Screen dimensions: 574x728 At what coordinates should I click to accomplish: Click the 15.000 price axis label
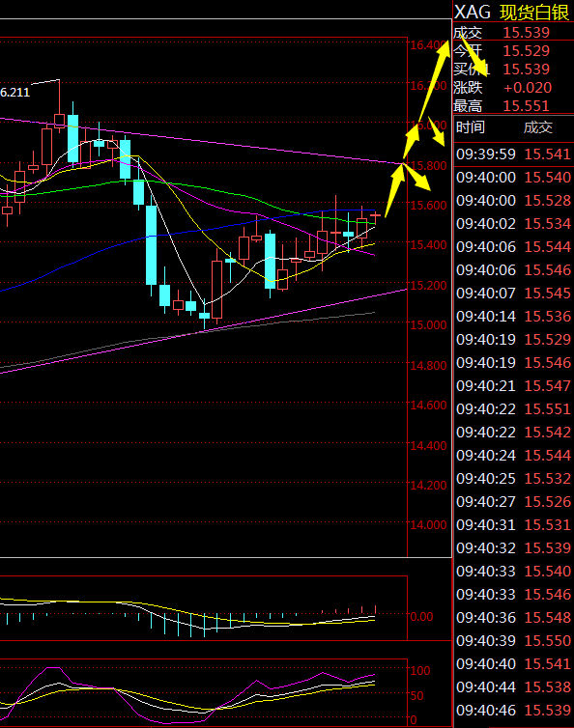point(428,325)
